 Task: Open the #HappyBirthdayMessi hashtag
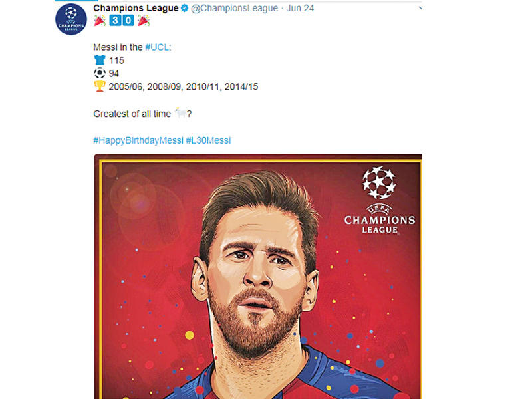click(x=138, y=140)
